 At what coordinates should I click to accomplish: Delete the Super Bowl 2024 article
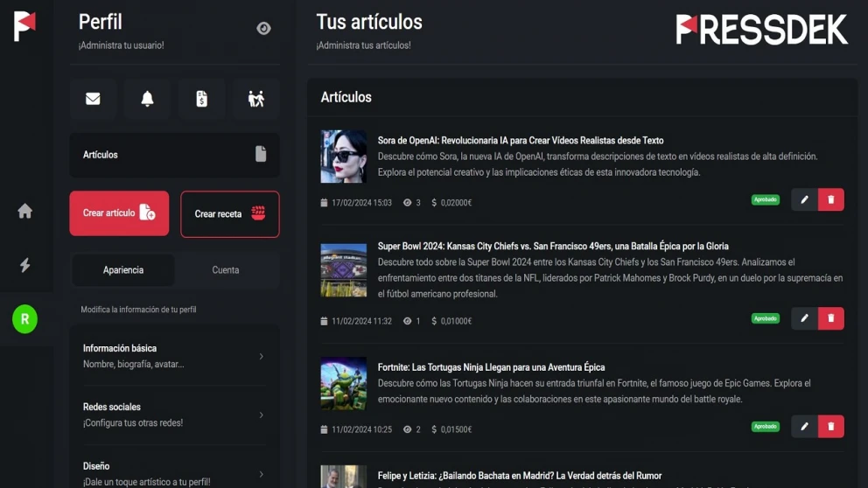pyautogui.click(x=831, y=318)
